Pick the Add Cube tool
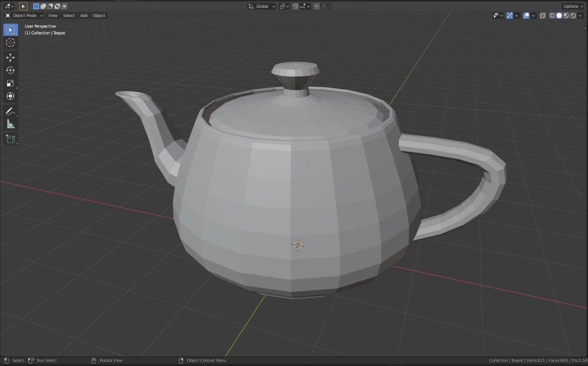The height and width of the screenshot is (366, 588). (x=11, y=139)
